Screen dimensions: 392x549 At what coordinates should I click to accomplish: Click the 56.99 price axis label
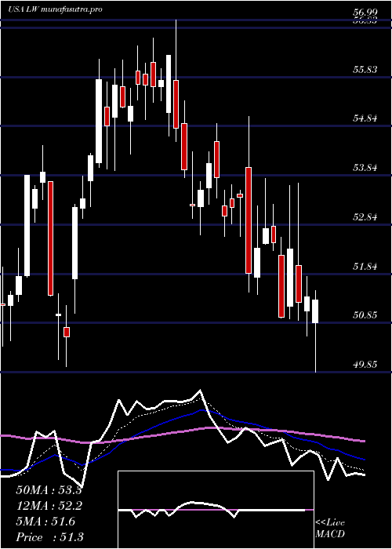point(365,13)
